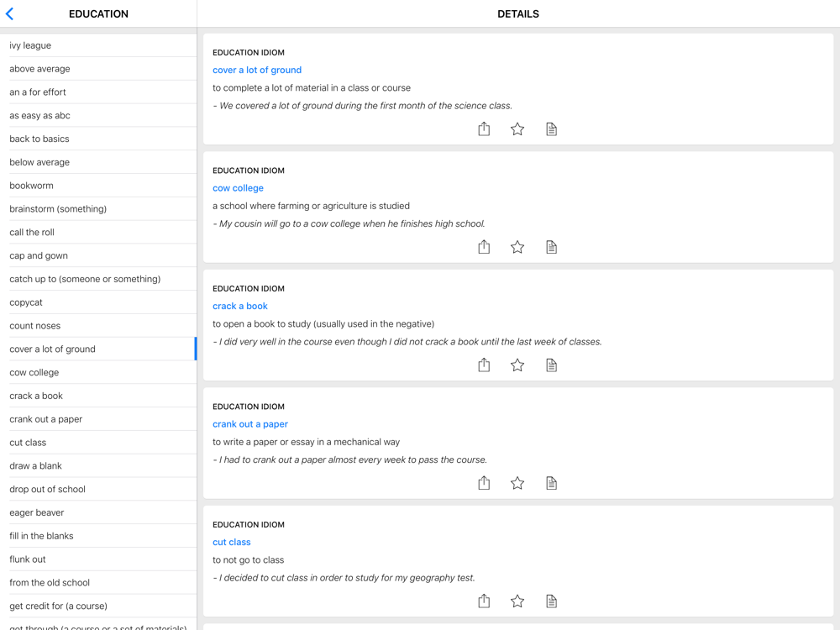
Task: Tap the back arrow in Education header
Action: (10, 14)
